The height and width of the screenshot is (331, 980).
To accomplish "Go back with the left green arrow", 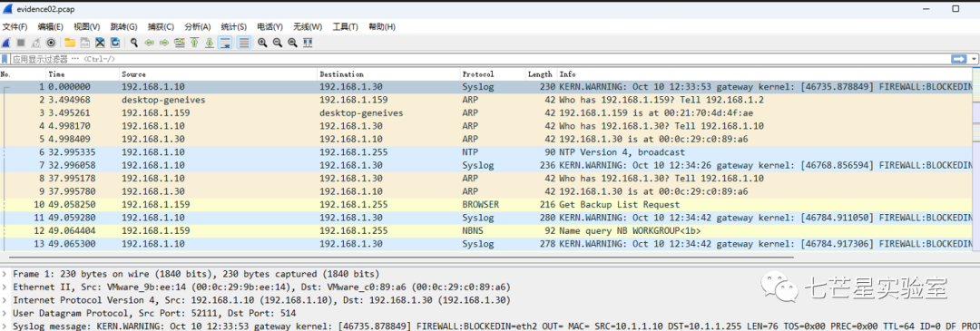I will tap(149, 43).
